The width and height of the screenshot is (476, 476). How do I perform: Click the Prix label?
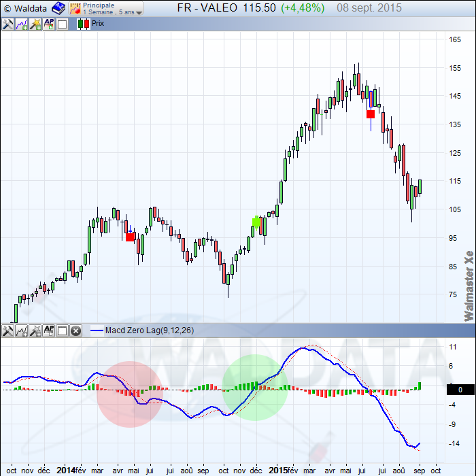98,23
